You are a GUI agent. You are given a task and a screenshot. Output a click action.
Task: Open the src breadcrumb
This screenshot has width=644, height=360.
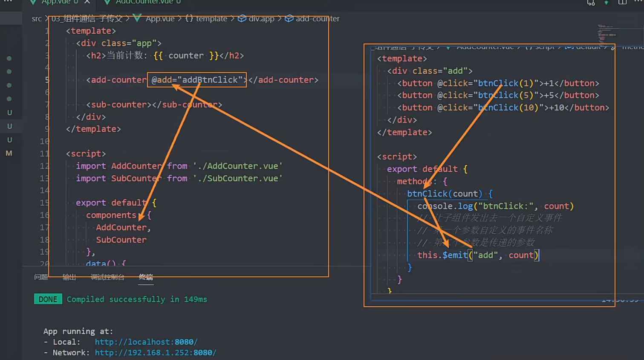click(37, 19)
